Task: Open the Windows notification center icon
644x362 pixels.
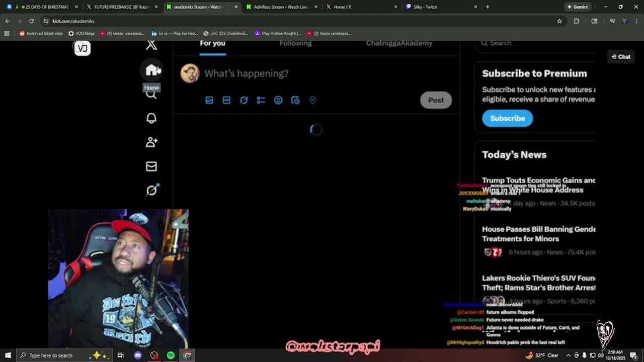Action: (633, 355)
